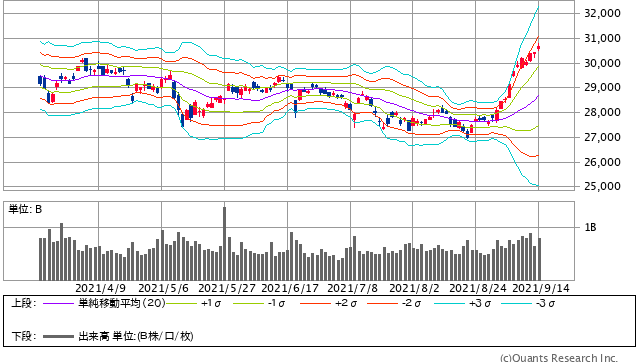This screenshot has width=638, height=362.
Task: Click the green +1σ legend line
Action: pyautogui.click(x=181, y=303)
